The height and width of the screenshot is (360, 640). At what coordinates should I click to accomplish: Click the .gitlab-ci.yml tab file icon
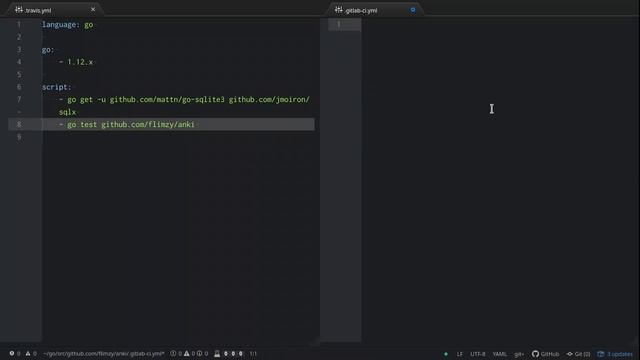[x=339, y=9]
